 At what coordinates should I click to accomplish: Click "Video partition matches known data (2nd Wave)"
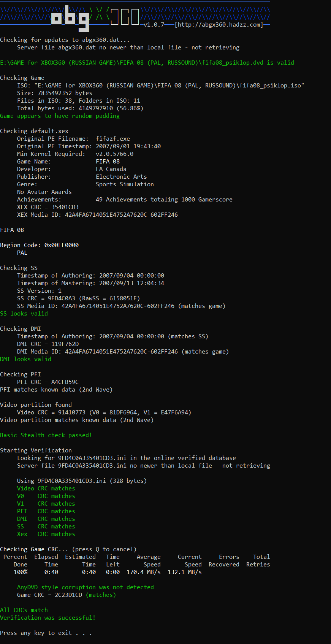point(77,420)
